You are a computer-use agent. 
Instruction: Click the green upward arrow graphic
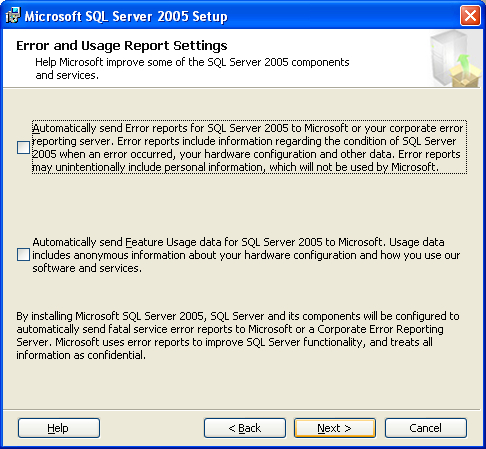(463, 63)
